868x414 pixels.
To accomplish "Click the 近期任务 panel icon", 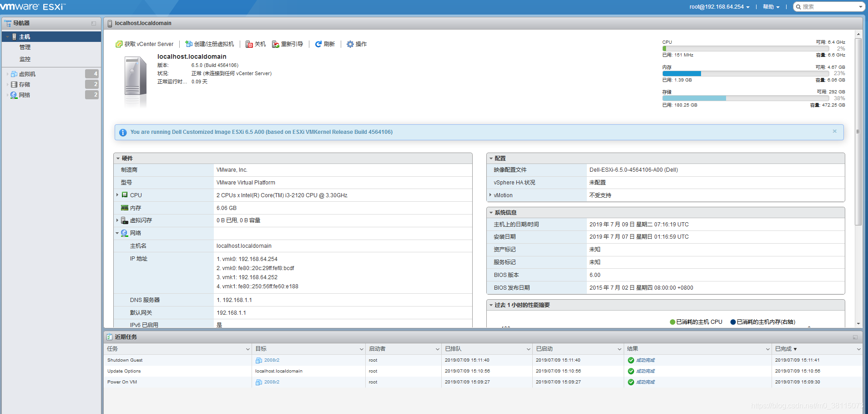I will point(109,337).
